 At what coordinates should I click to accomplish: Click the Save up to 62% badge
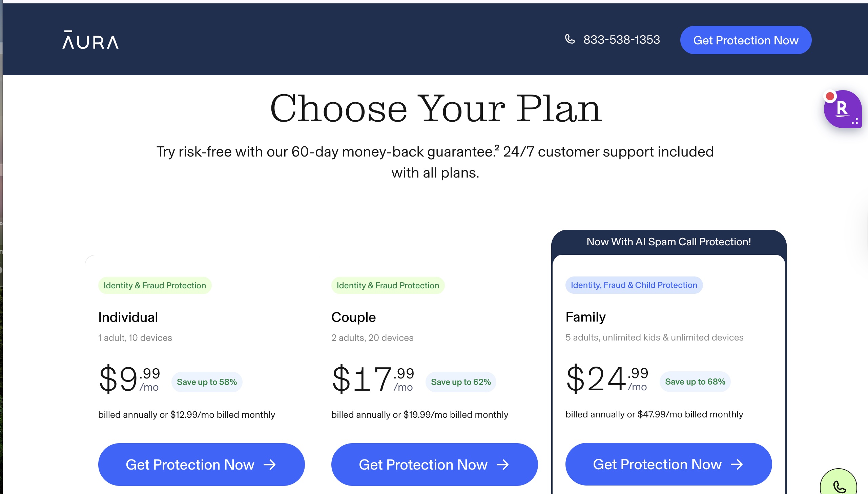pyautogui.click(x=461, y=382)
